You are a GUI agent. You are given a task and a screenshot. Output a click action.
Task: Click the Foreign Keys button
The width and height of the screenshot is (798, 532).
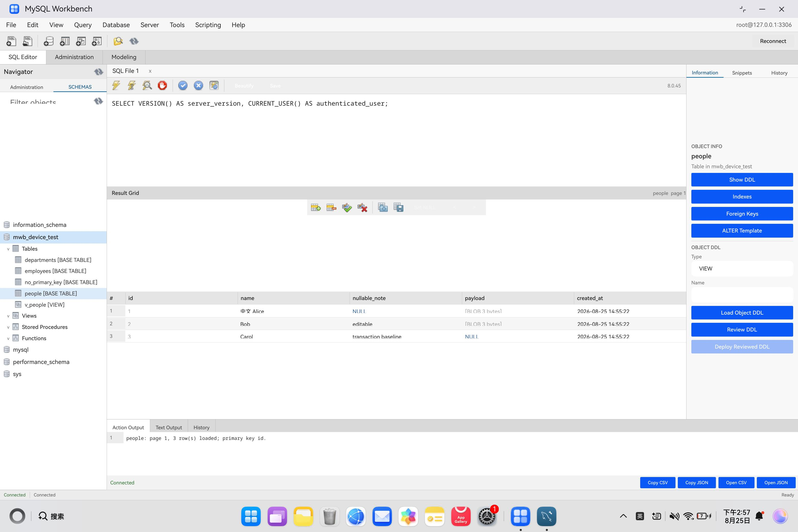[742, 214]
